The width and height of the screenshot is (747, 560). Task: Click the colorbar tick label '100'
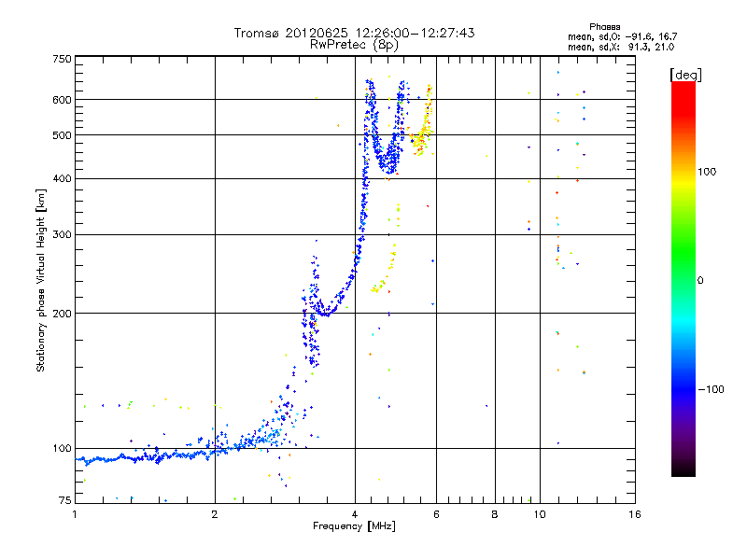tap(707, 172)
